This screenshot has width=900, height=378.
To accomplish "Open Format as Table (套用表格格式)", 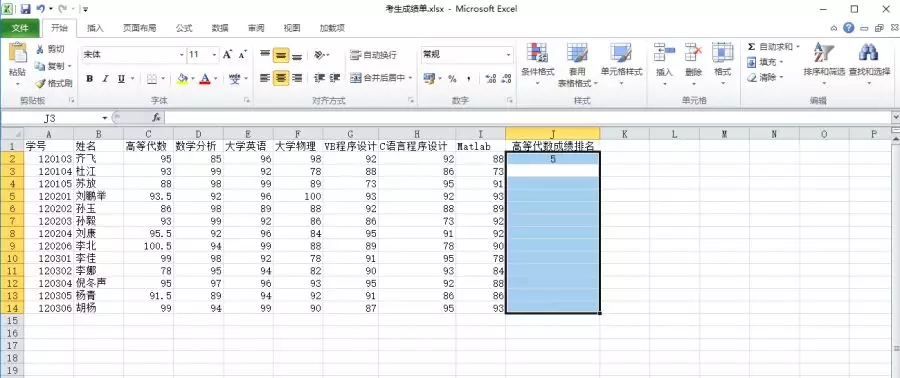I will [x=577, y=64].
